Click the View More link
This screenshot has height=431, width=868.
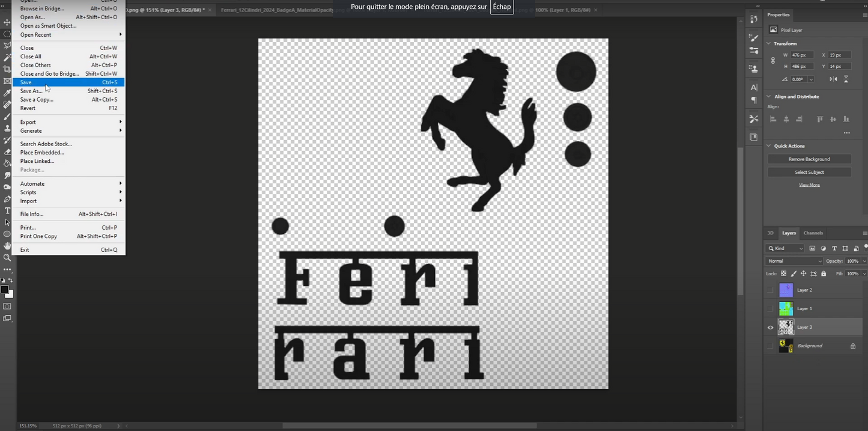(809, 185)
